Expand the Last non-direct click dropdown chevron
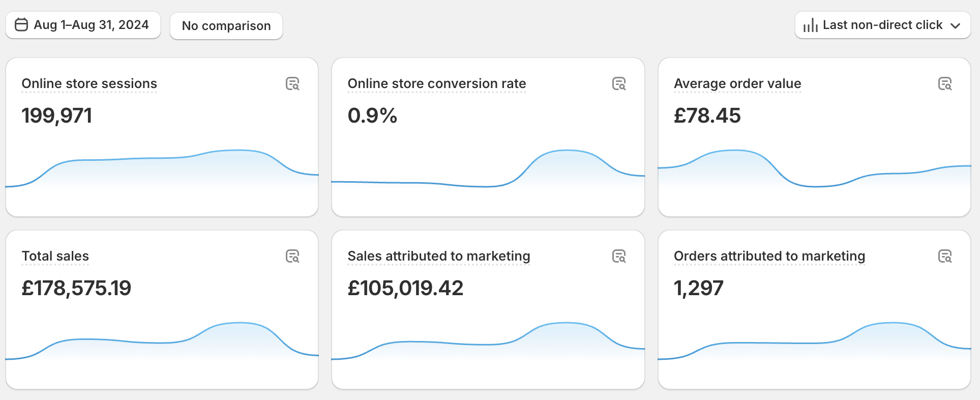Screen dimensions: 980x400 tap(956, 26)
